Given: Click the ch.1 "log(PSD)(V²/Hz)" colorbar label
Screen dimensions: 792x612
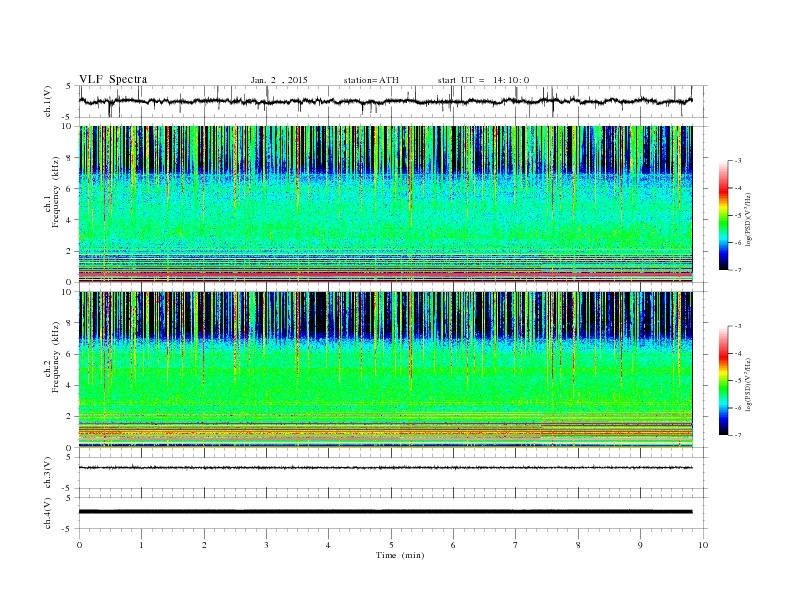Looking at the screenshot, I should pos(749,220).
